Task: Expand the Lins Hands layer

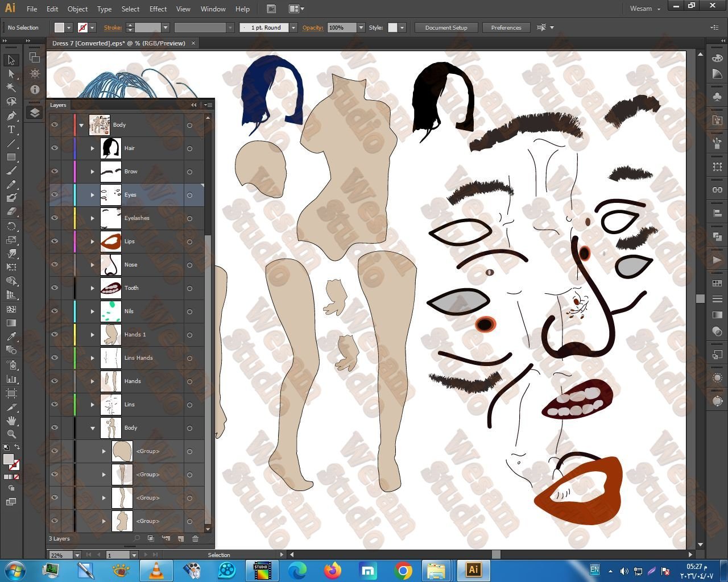Action: (93, 358)
